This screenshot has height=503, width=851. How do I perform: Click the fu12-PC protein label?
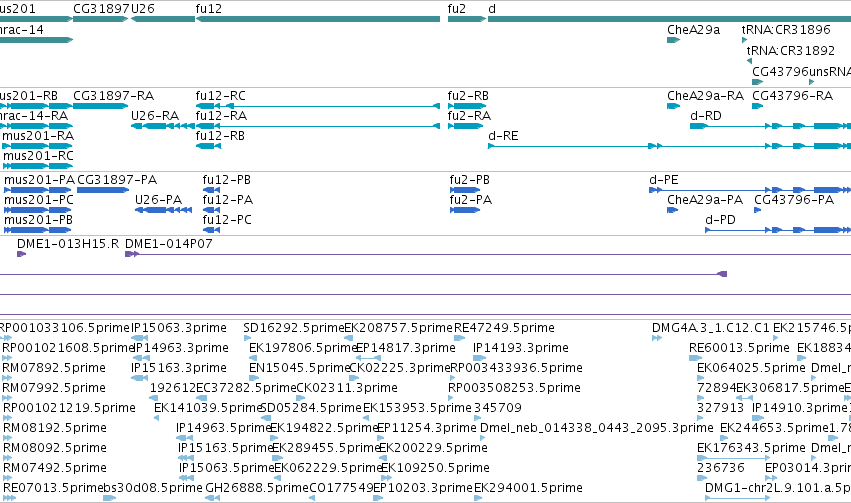(x=227, y=220)
